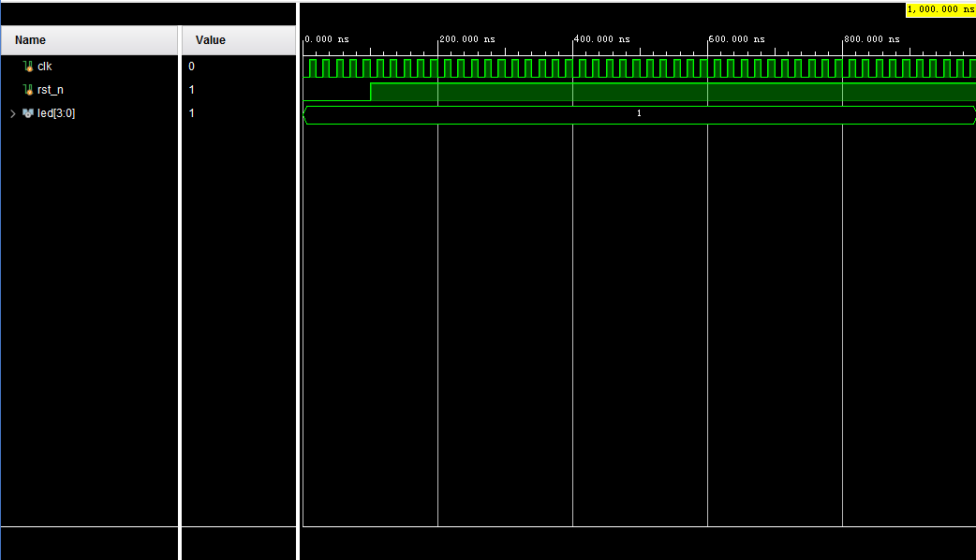Click the led[3:0] bus icon
The image size is (976, 560).
(28, 113)
